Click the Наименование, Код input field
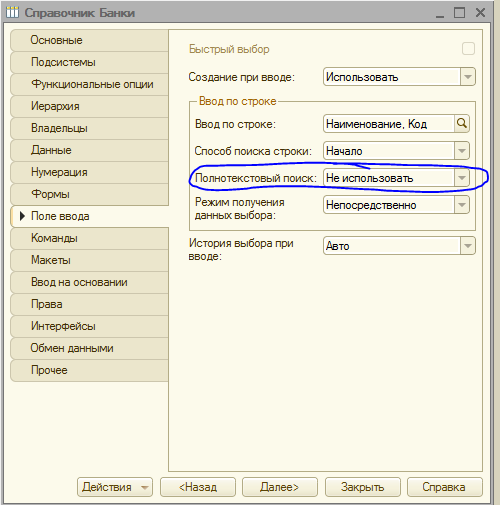Screen dimensions: 500x505 389,124
